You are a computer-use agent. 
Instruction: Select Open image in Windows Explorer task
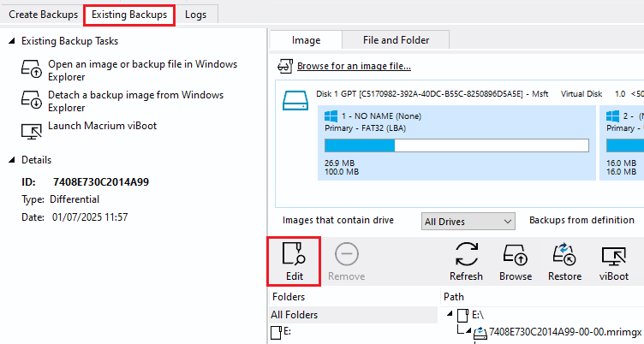(x=129, y=70)
